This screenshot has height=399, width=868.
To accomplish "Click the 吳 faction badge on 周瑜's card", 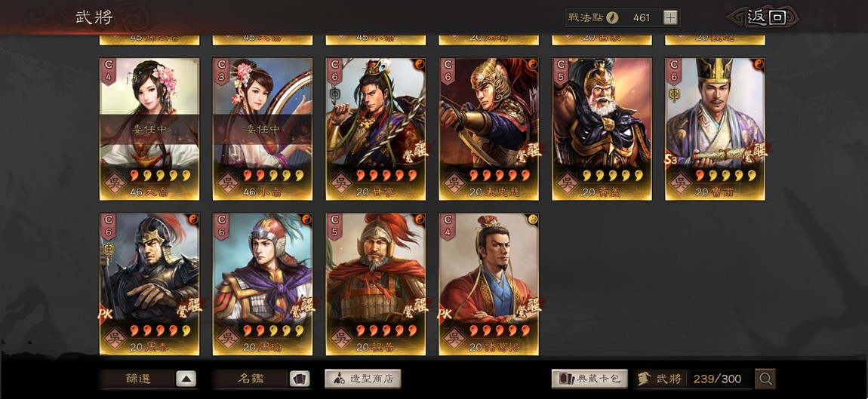I will (x=228, y=336).
